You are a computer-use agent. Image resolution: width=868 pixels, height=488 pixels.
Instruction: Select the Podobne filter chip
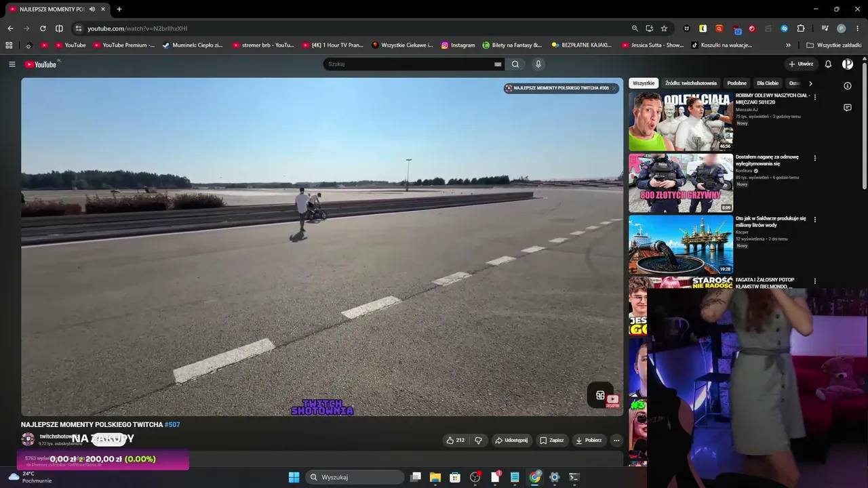(x=736, y=83)
